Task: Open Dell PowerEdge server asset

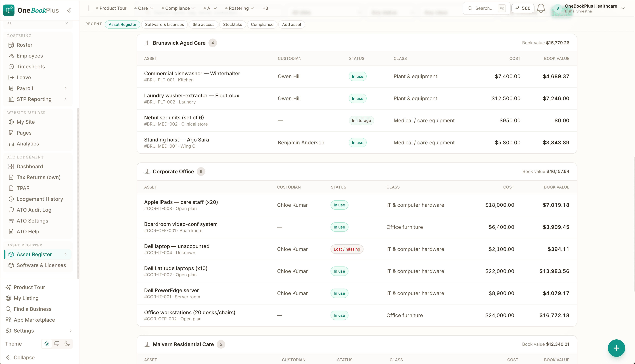Action: point(171,291)
